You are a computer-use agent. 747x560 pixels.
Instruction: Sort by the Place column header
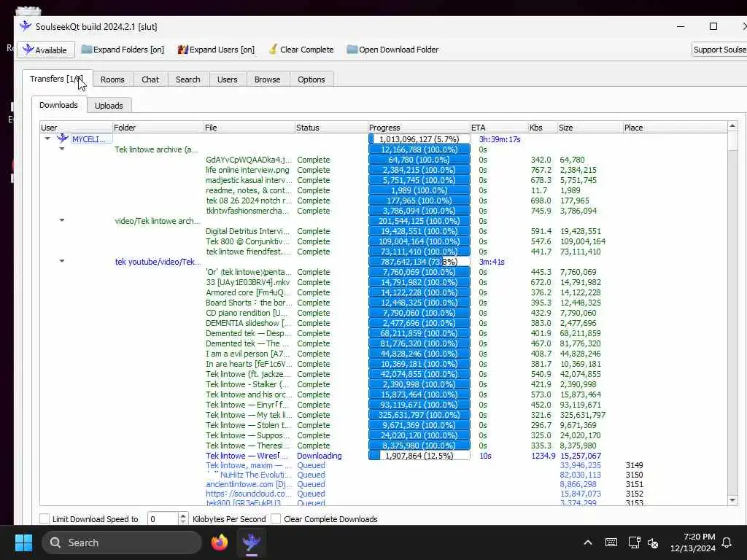point(675,127)
